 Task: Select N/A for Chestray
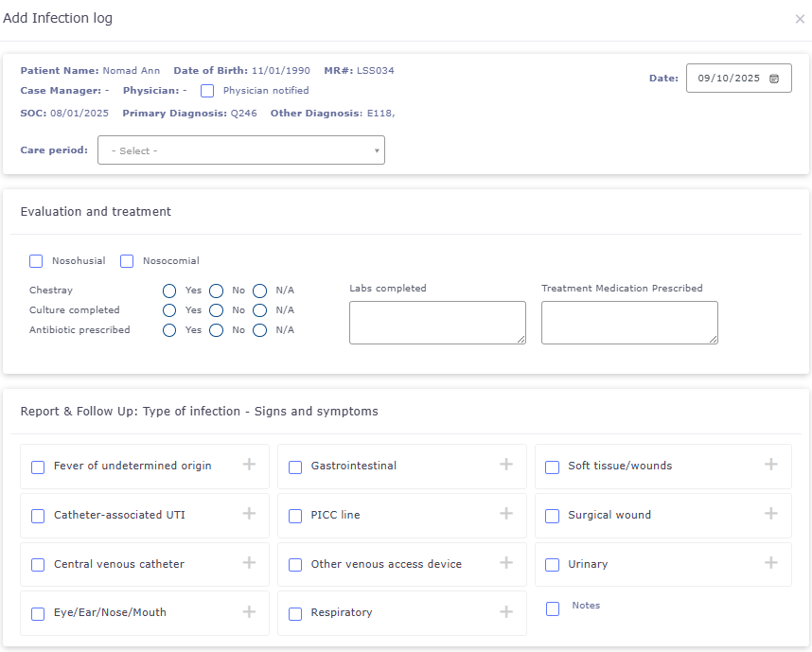click(x=260, y=291)
